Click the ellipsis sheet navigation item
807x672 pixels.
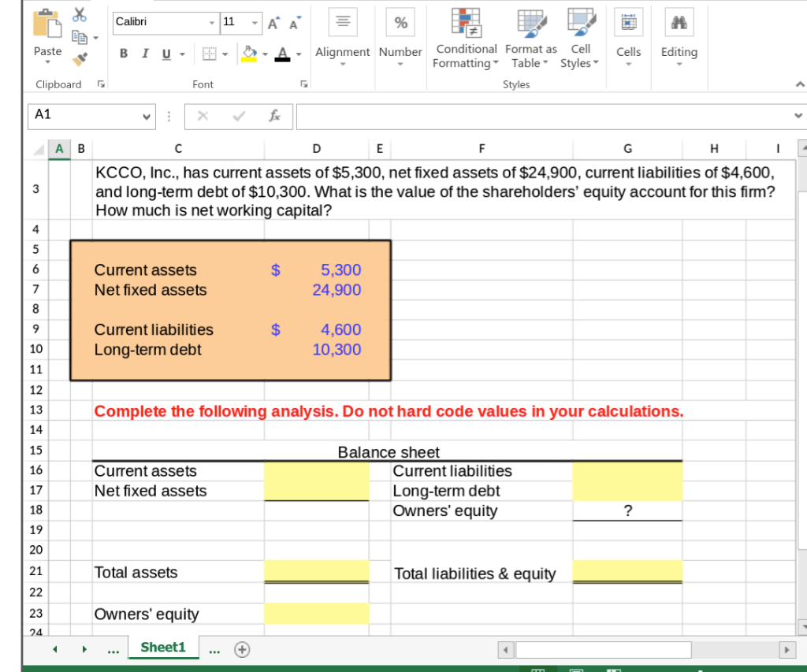tap(113, 648)
